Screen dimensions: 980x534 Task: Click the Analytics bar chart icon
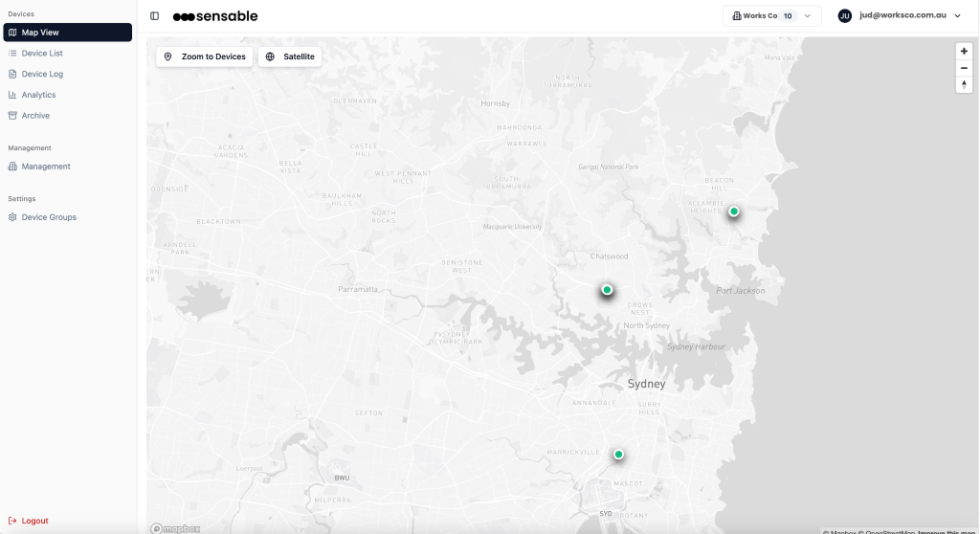[x=12, y=95]
